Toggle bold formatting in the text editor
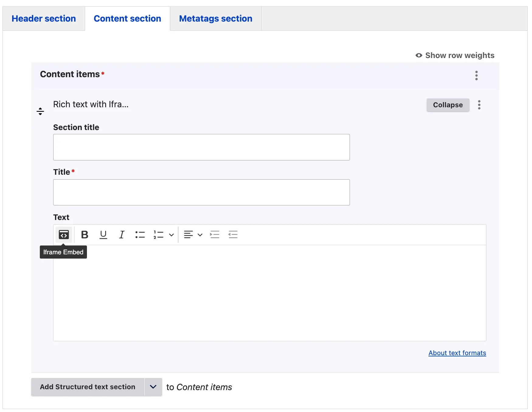Screen dimensions: 532x412 [x=85, y=235]
